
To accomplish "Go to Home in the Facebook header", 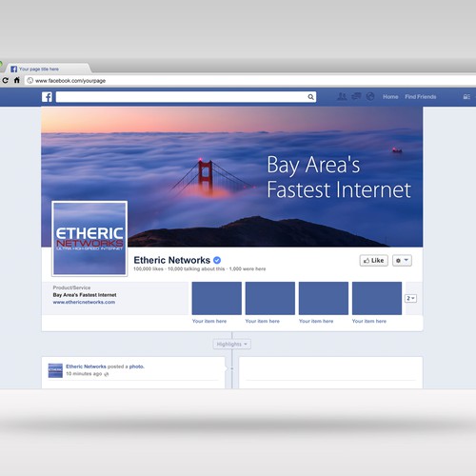I will pos(390,97).
